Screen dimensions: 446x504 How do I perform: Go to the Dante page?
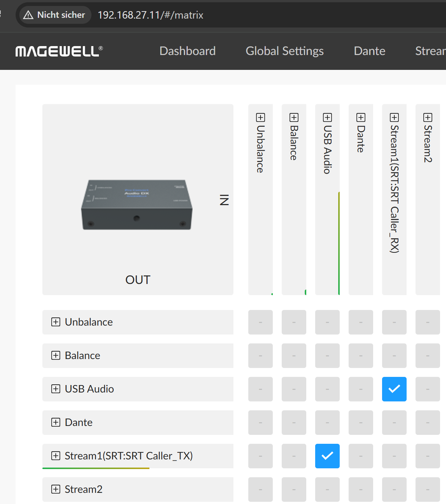pos(369,51)
